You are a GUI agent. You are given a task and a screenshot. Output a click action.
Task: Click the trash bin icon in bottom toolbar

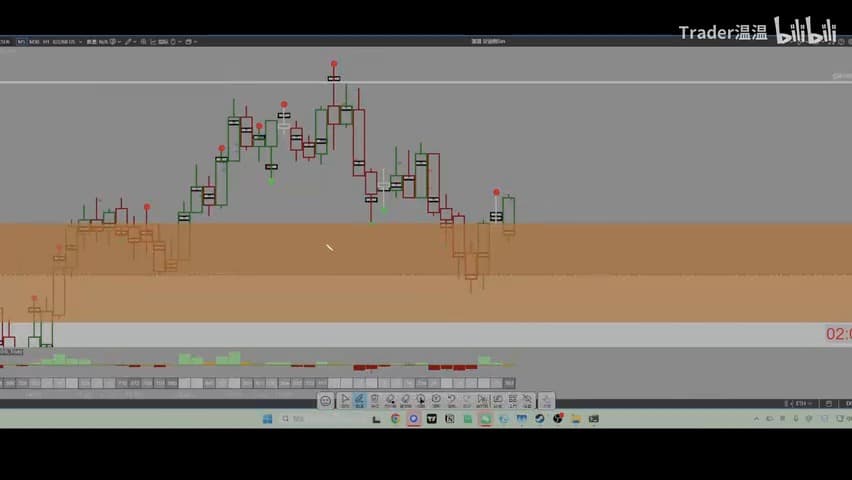point(375,401)
